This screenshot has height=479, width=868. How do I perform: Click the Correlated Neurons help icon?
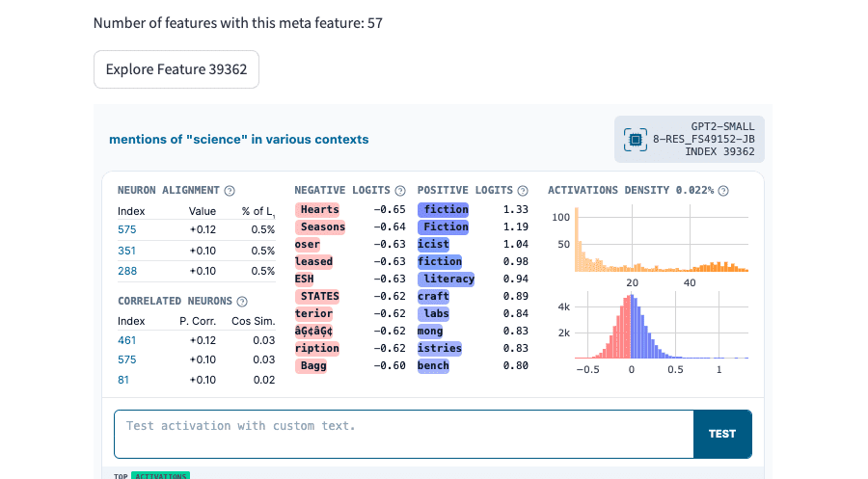[x=242, y=302]
